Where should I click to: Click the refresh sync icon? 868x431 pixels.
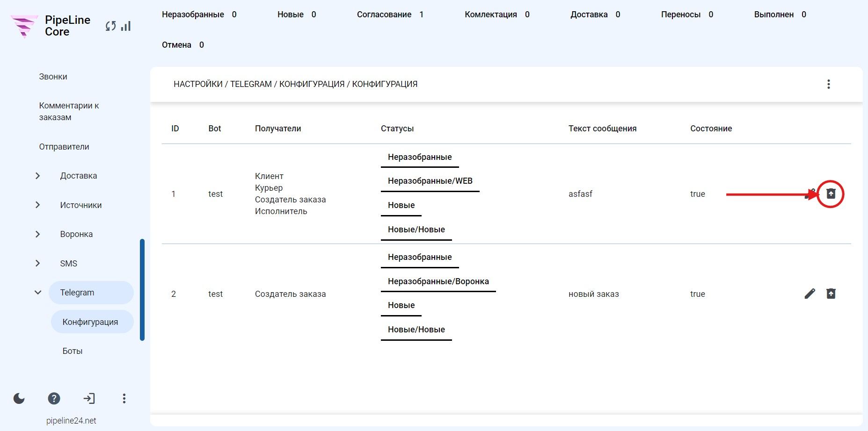[110, 26]
